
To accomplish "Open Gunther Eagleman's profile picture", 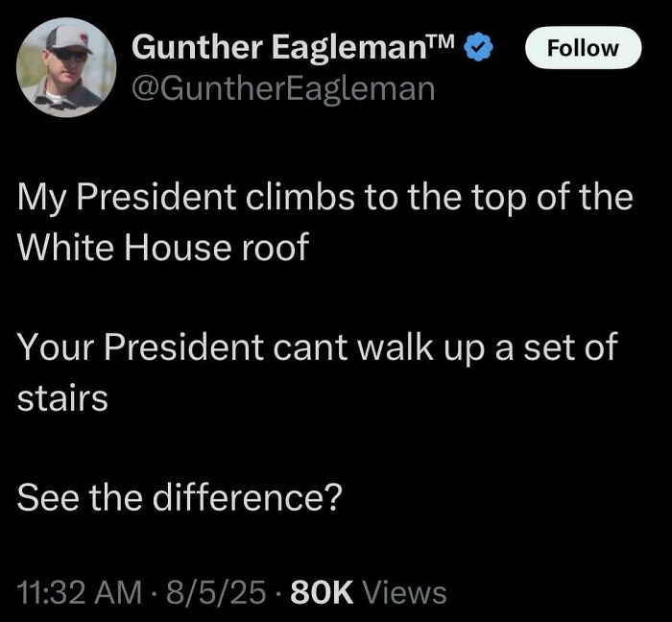I will pyautogui.click(x=67, y=67).
